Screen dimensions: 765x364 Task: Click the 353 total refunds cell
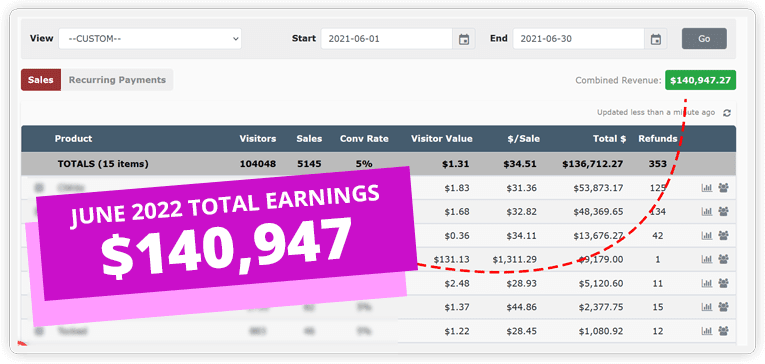coord(658,164)
